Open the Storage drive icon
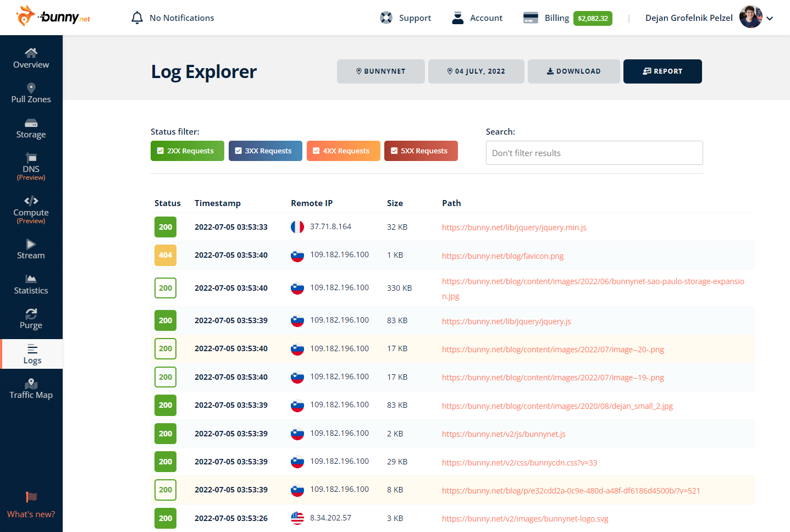Image resolution: width=790 pixels, height=532 pixels. point(31,123)
